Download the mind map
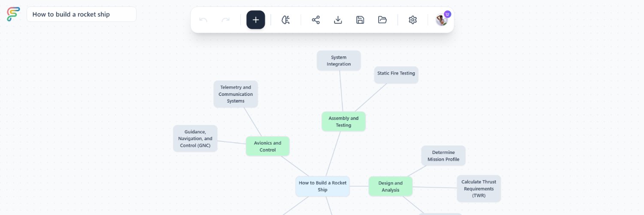 tap(338, 20)
